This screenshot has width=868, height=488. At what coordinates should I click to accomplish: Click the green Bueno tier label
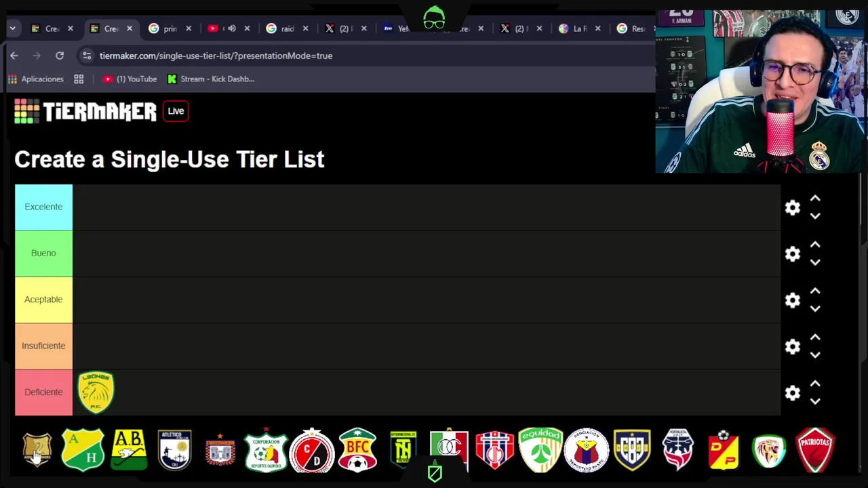pyautogui.click(x=43, y=253)
